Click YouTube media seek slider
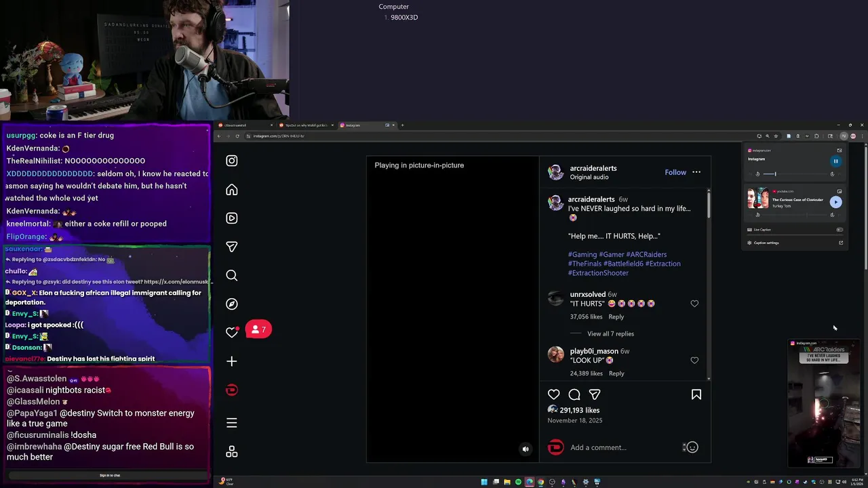The image size is (868, 488). pyautogui.click(x=795, y=215)
